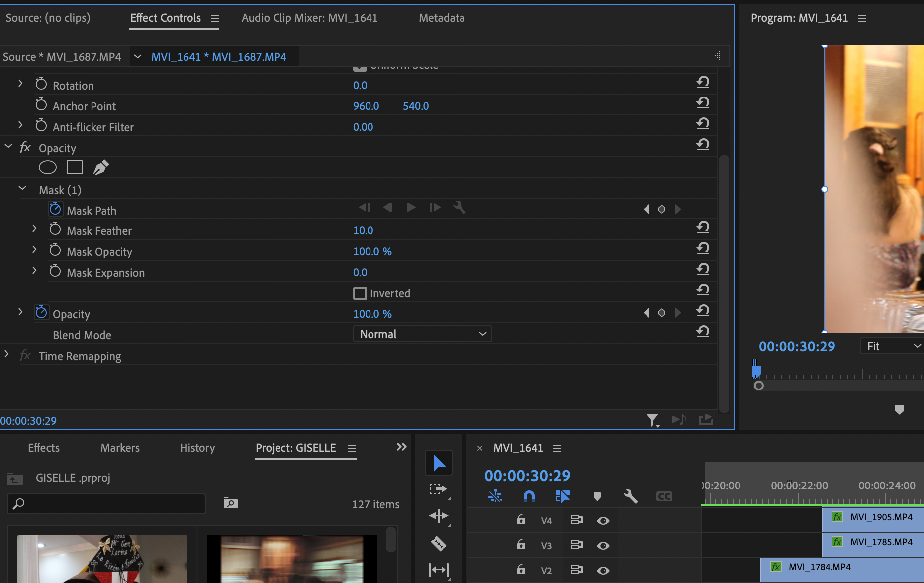The width and height of the screenshot is (924, 583).
Task: Create an ellipse mask on Opacity
Action: point(47,167)
